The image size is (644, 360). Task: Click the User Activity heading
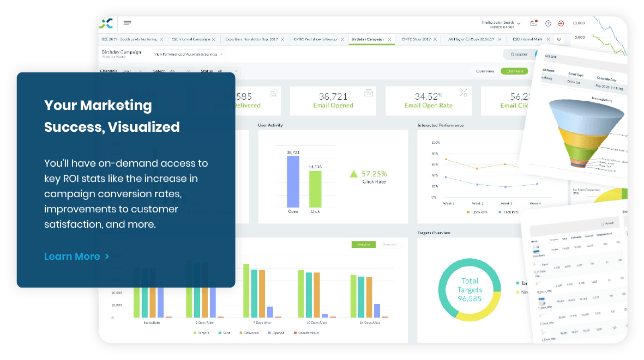pos(270,125)
